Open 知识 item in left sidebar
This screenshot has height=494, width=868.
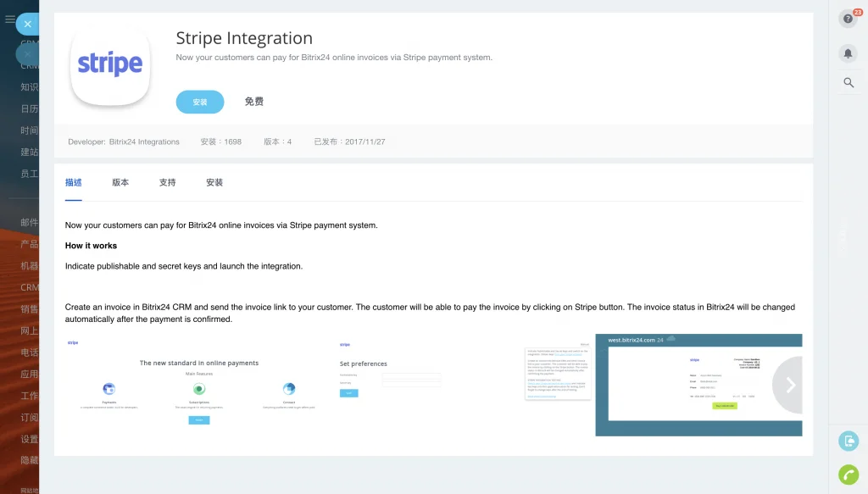[x=29, y=86]
